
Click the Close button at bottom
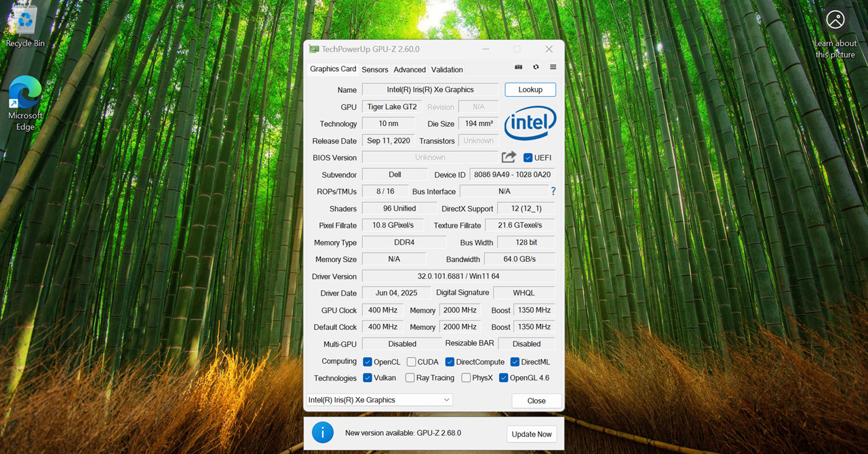[x=536, y=400]
